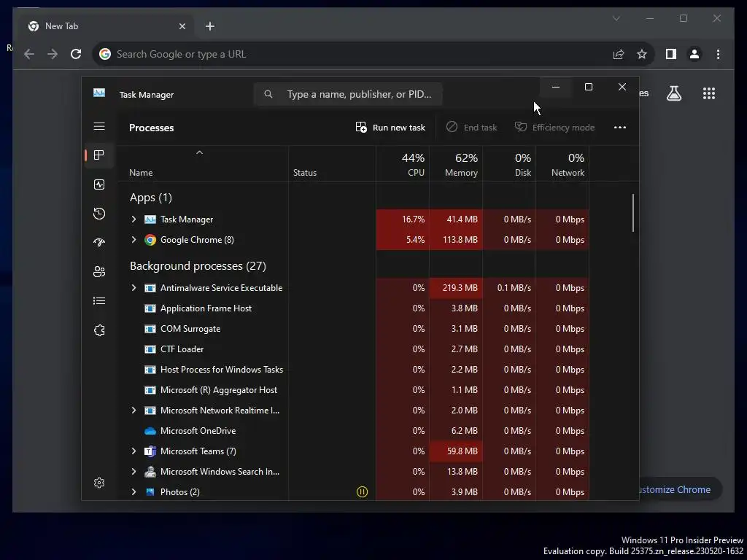Open the Google apps grid icon
This screenshot has height=560, width=747.
point(709,93)
